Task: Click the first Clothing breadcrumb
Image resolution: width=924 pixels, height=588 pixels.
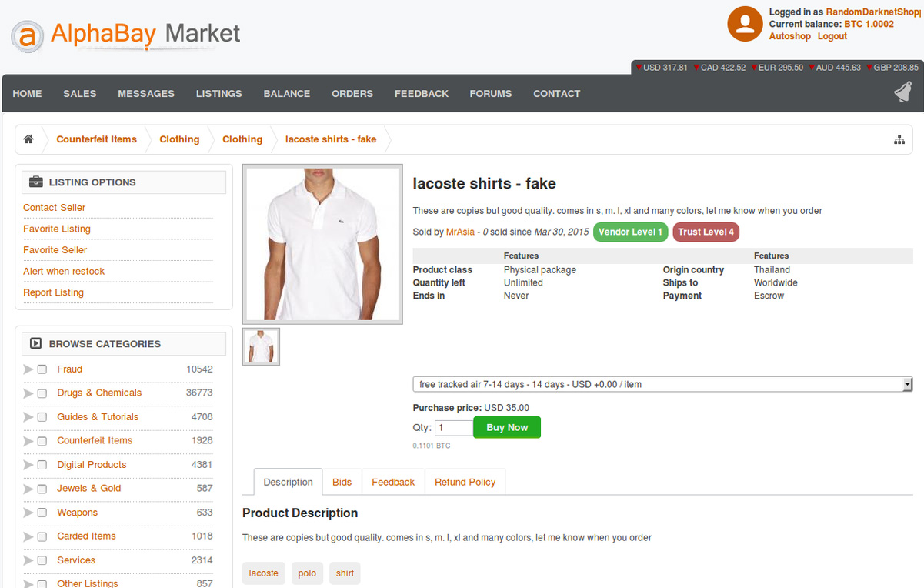Action: pyautogui.click(x=179, y=139)
